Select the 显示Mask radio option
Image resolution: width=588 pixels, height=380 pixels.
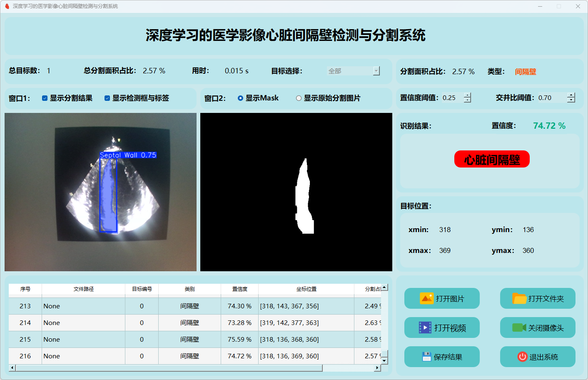[240, 98]
